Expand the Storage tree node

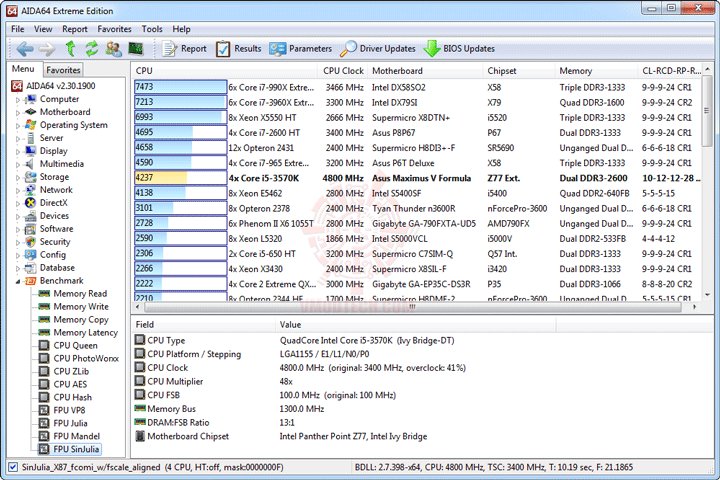coord(18,177)
